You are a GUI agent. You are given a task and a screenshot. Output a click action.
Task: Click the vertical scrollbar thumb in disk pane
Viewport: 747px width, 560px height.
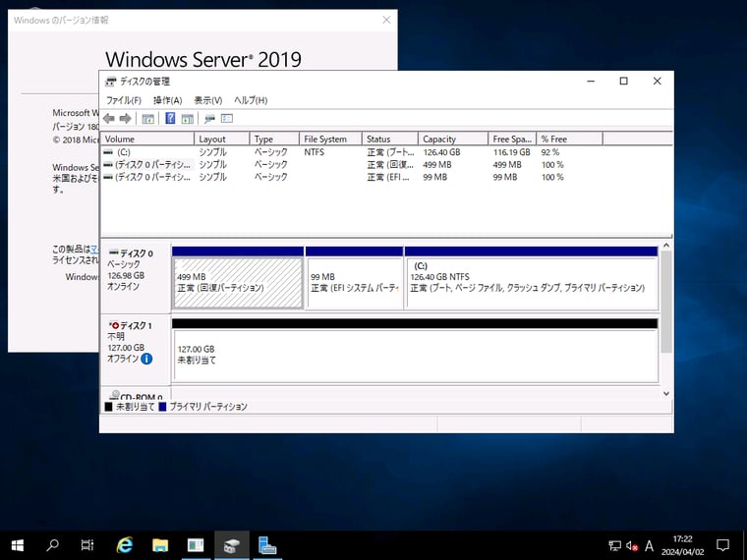pos(666,302)
